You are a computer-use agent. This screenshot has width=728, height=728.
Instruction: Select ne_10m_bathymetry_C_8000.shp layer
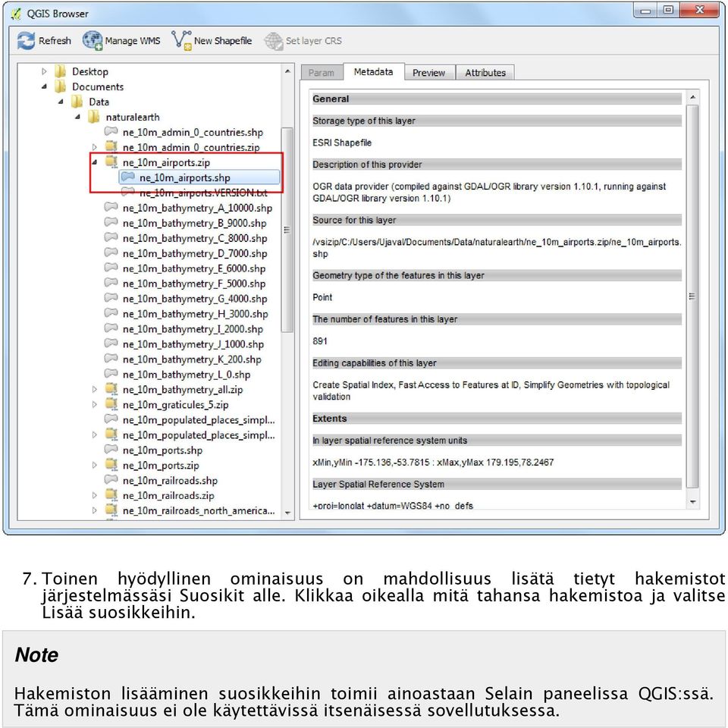[195, 239]
